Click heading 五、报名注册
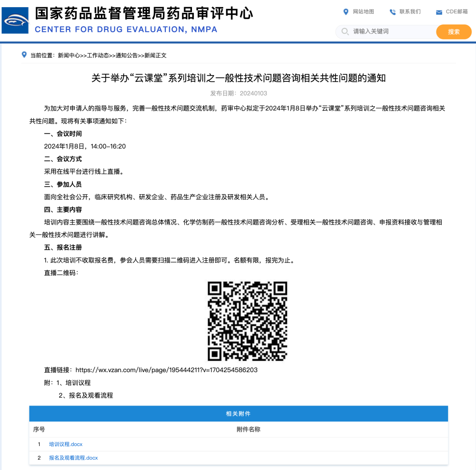This screenshot has width=476, height=470. coord(63,247)
